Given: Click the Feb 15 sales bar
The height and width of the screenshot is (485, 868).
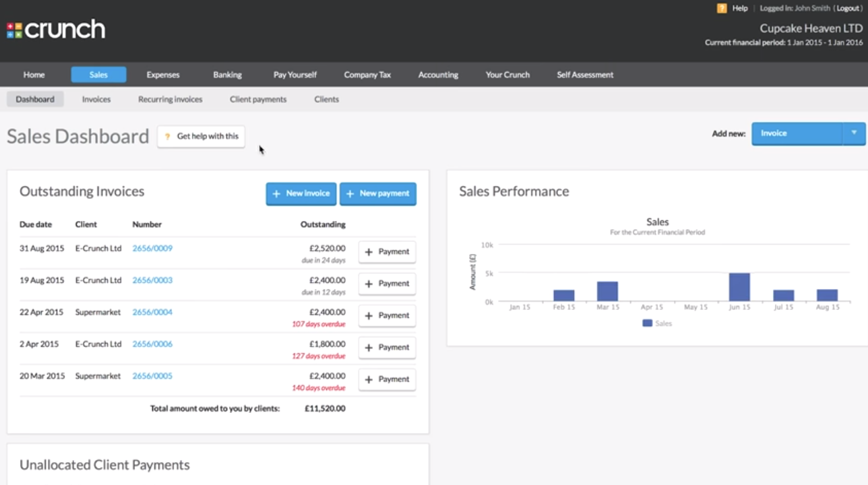Looking at the screenshot, I should tap(564, 296).
